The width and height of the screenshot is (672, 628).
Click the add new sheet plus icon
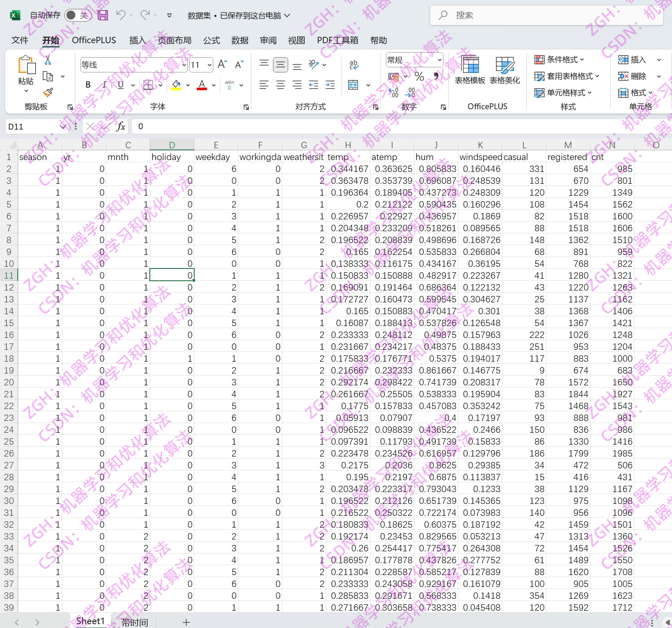pos(186,622)
